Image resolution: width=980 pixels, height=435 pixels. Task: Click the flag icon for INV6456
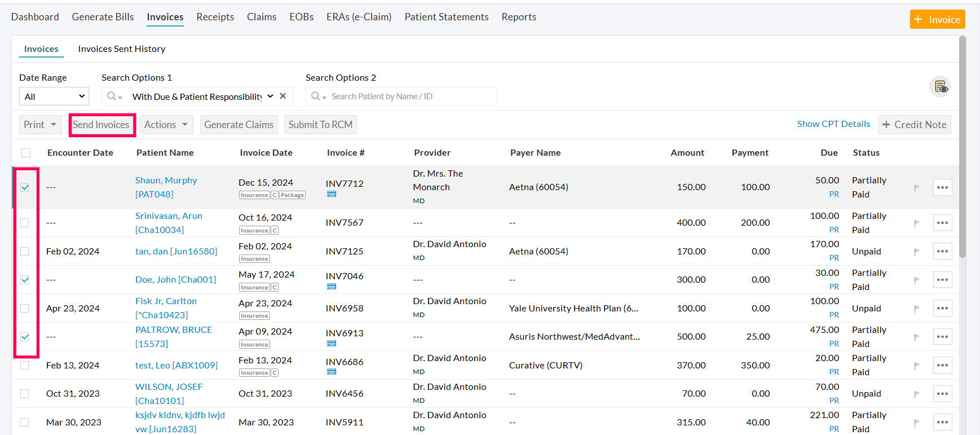917,394
